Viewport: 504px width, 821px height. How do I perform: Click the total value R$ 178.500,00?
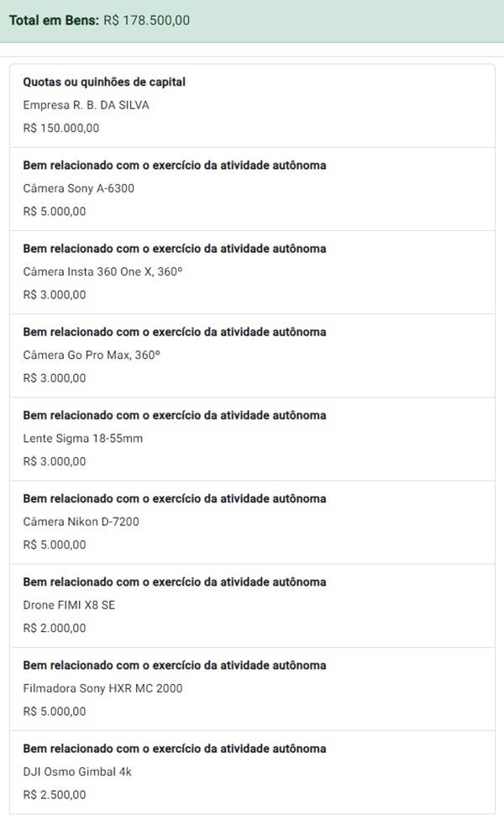(146, 20)
